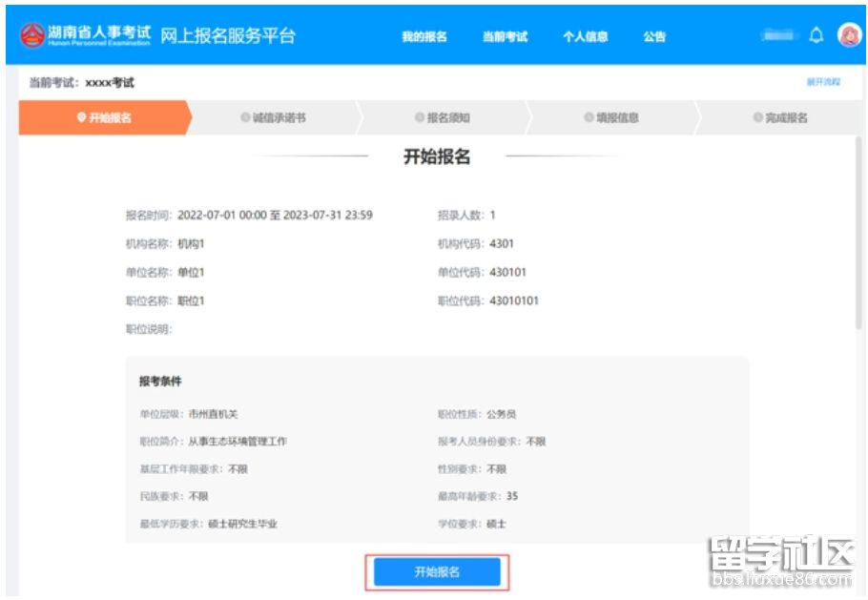
Task: Click the circle icon beside 完成报名
Action: [x=757, y=118]
